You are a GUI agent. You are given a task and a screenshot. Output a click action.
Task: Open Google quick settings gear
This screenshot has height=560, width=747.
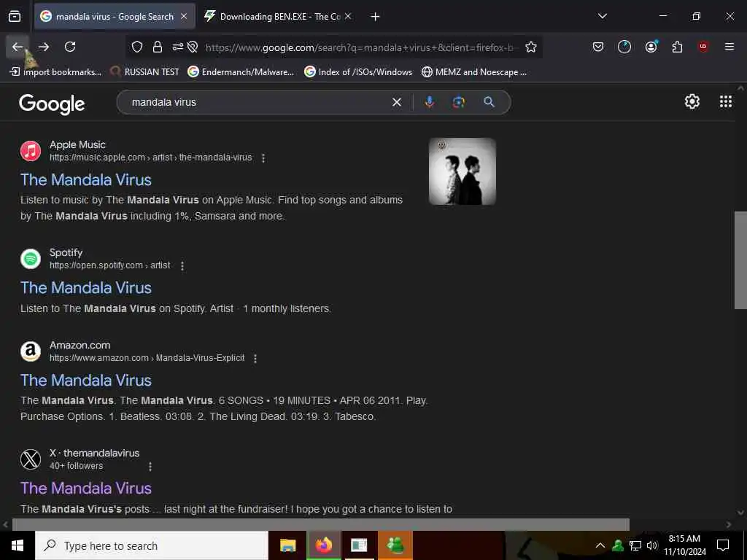692,101
